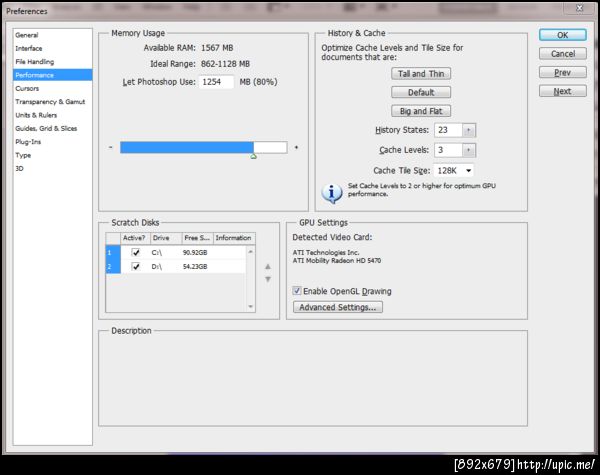The image size is (600, 475).
Task: Select the Performance category
Action: tap(52, 75)
